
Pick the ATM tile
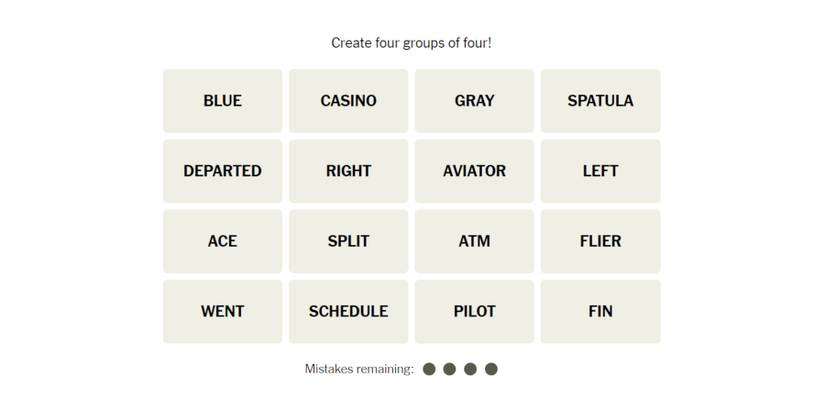click(x=474, y=241)
